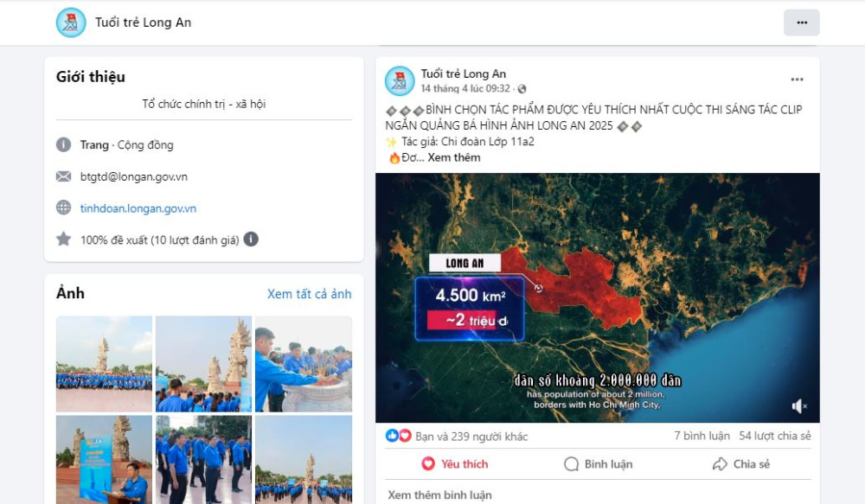Click the post author's profile picture

tap(400, 81)
